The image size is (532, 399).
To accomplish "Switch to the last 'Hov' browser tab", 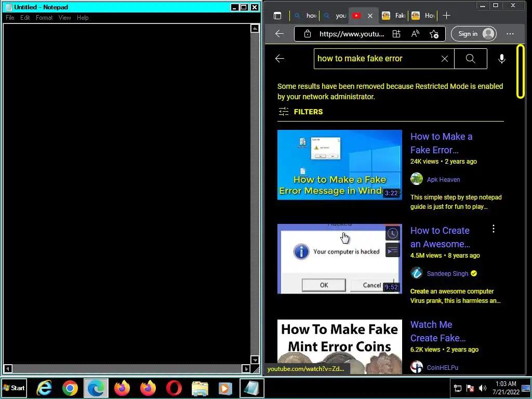I will coord(423,16).
